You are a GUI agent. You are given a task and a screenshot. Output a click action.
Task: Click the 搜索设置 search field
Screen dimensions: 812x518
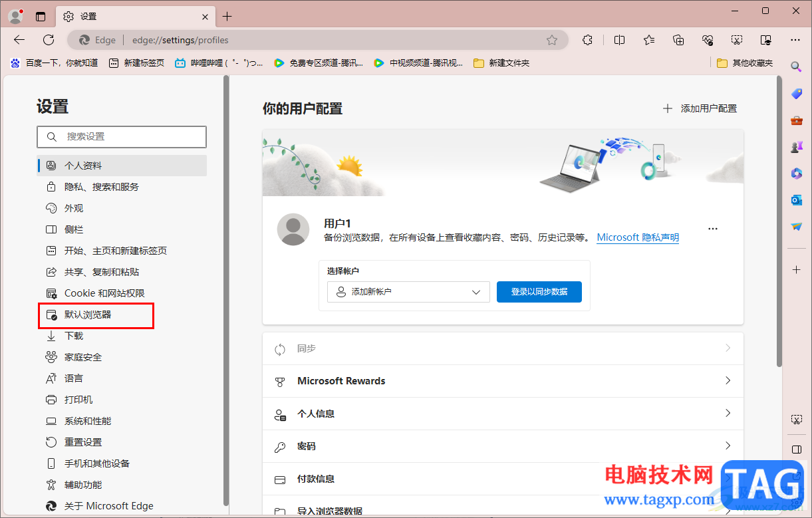(x=122, y=136)
